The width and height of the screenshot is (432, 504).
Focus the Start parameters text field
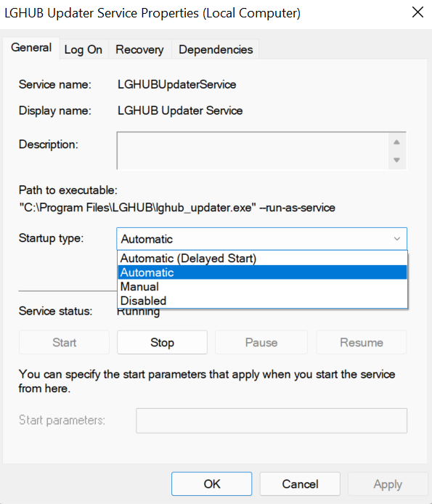tap(272, 420)
